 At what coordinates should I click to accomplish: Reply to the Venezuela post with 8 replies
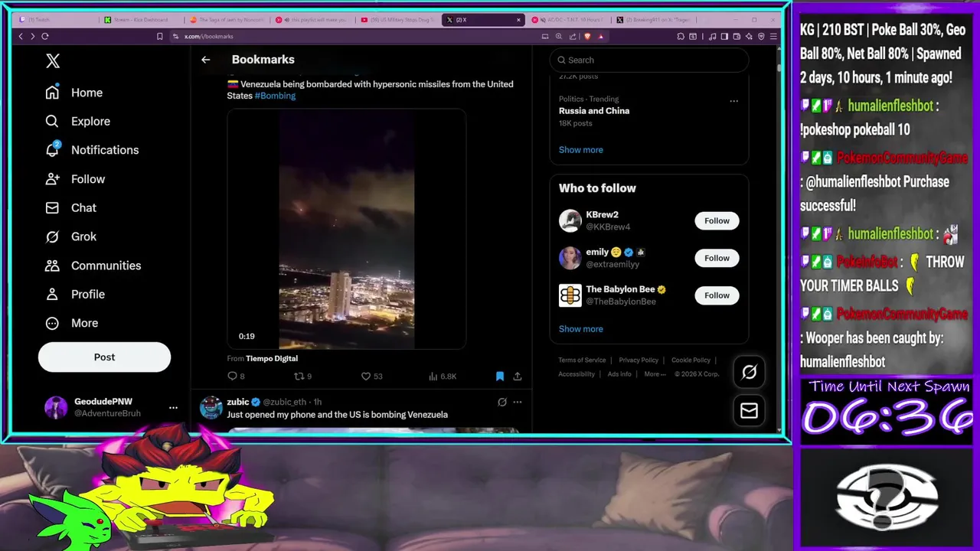(x=236, y=377)
